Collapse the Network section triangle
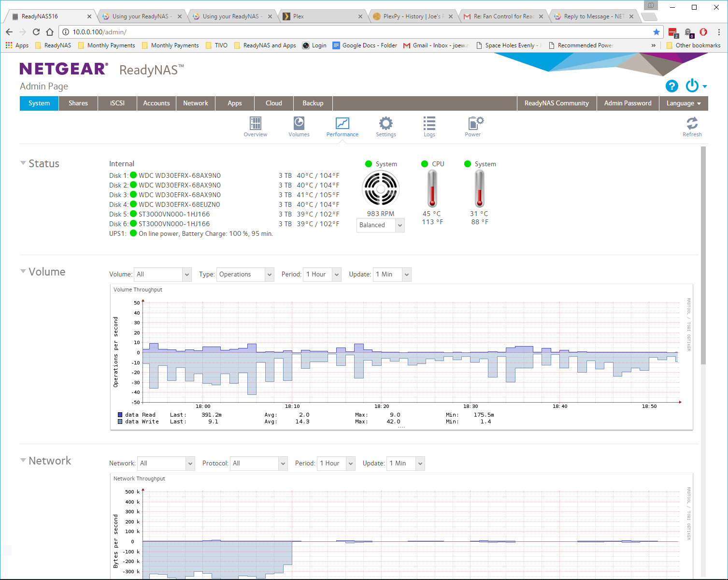Screen dimensions: 728x580 pyautogui.click(x=23, y=460)
